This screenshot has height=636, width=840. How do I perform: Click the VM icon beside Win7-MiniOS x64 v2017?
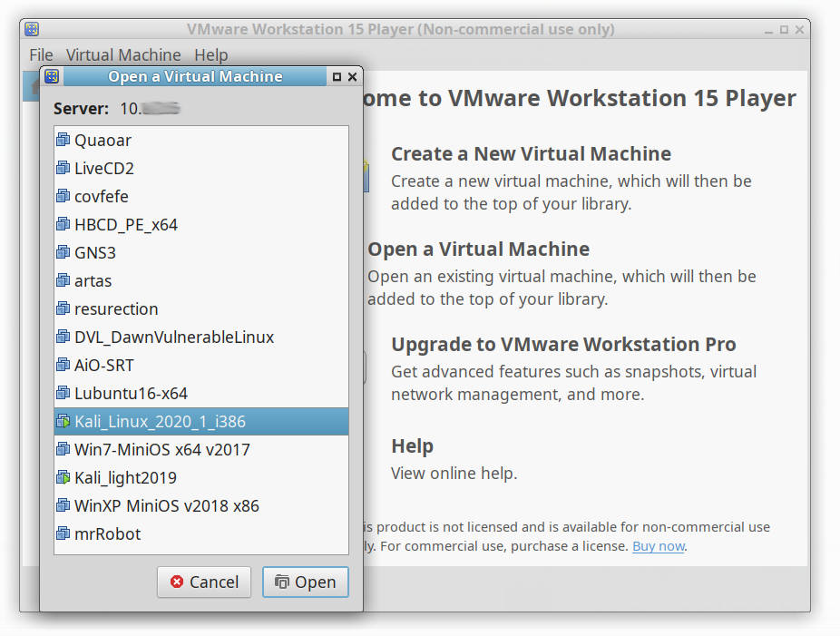pyautogui.click(x=63, y=449)
